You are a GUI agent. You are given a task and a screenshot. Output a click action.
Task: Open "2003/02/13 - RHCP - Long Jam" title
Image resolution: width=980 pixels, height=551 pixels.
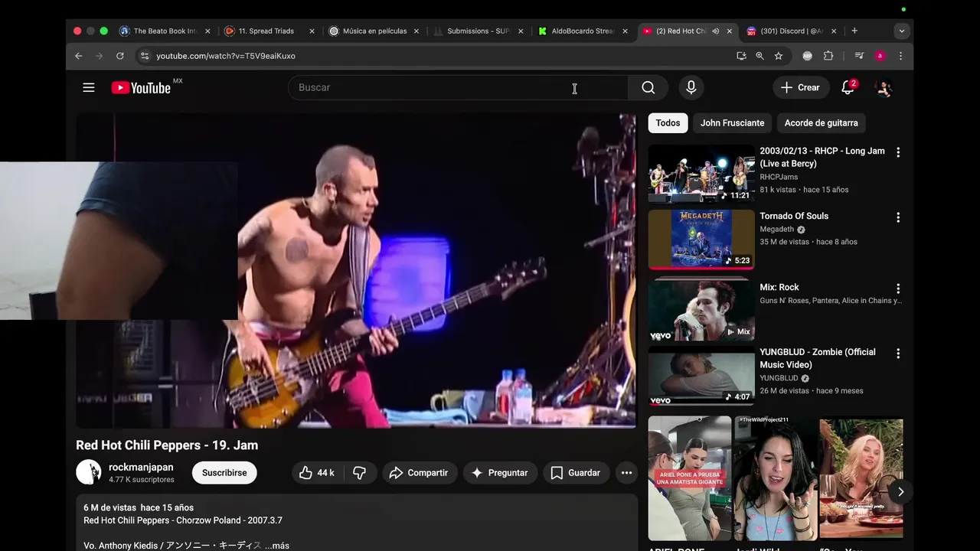tap(822, 158)
